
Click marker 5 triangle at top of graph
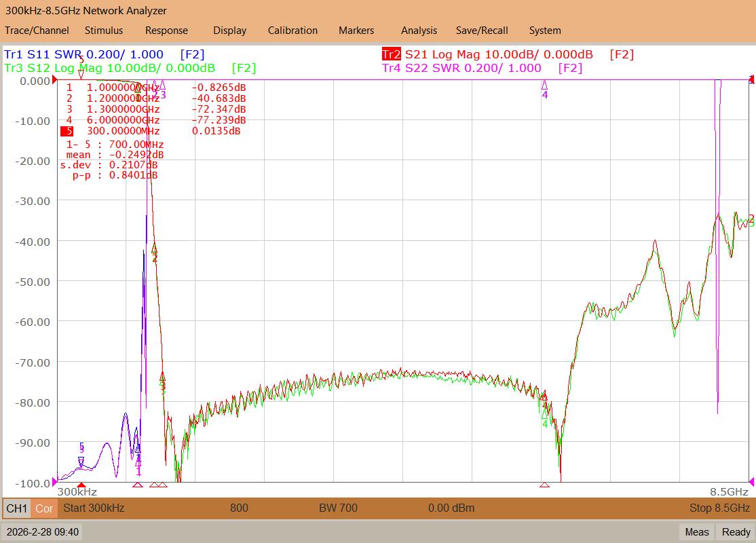(x=81, y=74)
